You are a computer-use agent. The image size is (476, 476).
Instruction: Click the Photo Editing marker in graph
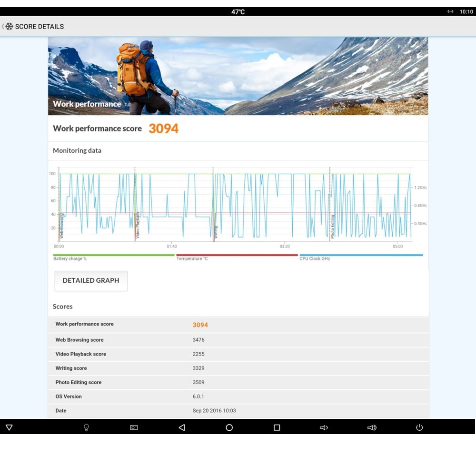point(332,226)
